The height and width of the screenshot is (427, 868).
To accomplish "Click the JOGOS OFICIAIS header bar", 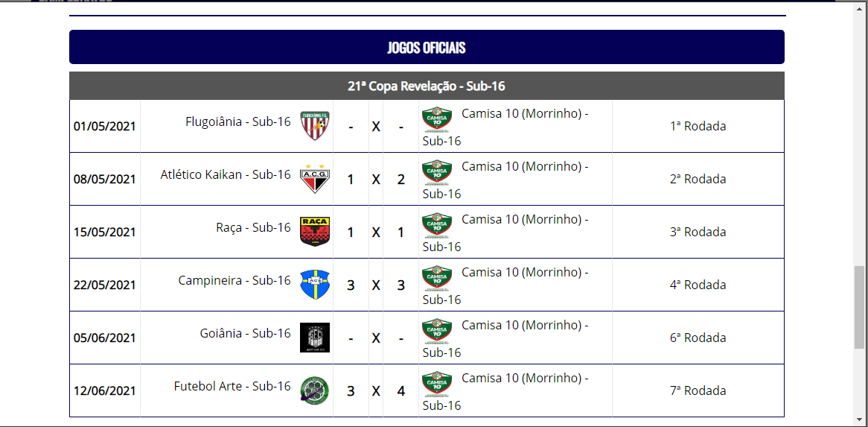I will point(427,47).
